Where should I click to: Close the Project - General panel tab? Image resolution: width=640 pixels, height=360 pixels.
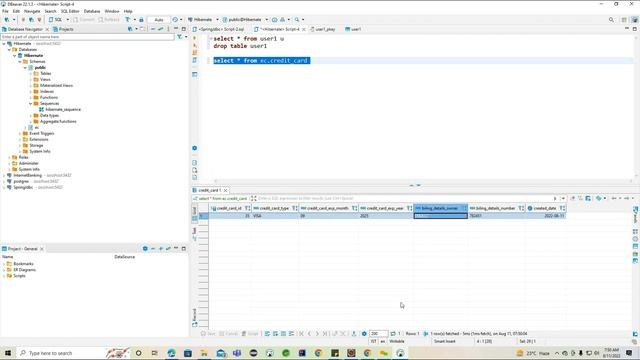[42, 249]
